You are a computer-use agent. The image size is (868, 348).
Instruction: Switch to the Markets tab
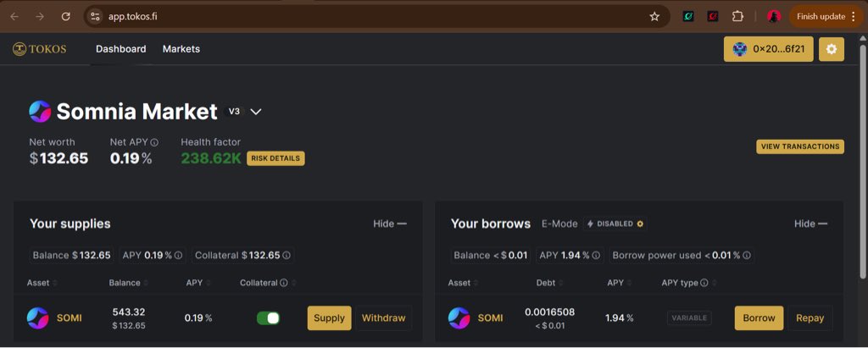click(181, 49)
